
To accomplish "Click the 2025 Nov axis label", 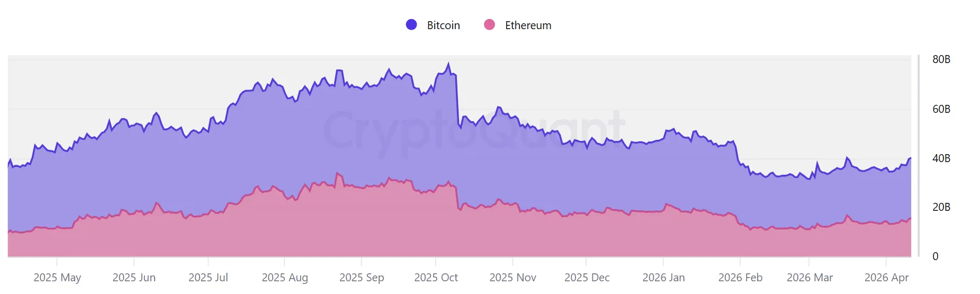I will point(513,278).
